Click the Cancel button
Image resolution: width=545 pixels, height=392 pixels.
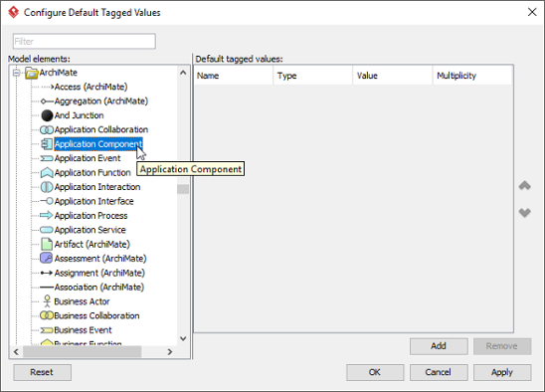point(439,372)
